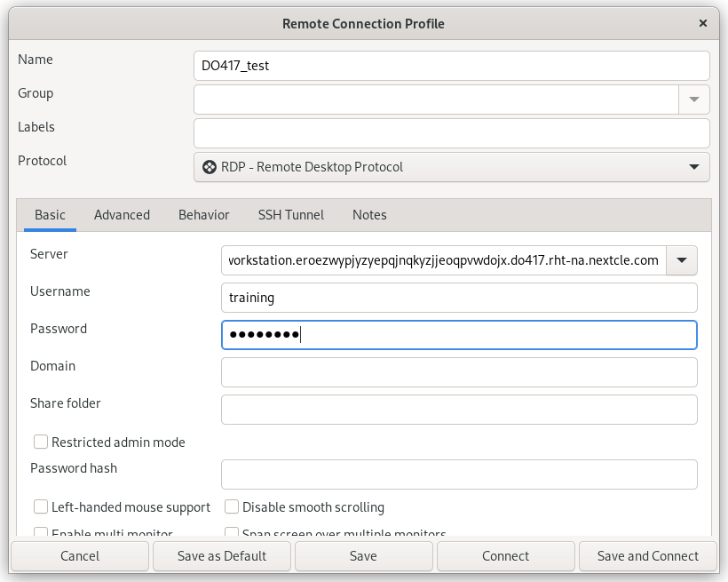Click the Save button
Image resolution: width=728 pixels, height=582 pixels.
click(x=363, y=556)
